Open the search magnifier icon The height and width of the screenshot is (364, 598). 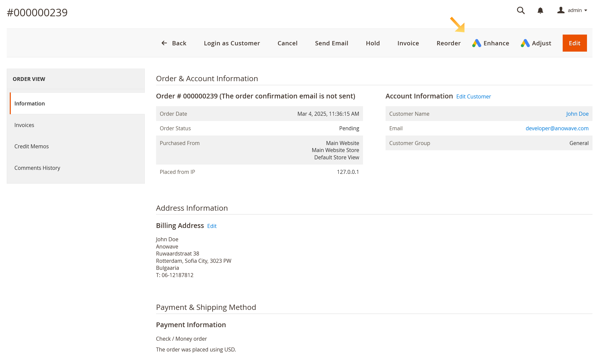point(521,10)
